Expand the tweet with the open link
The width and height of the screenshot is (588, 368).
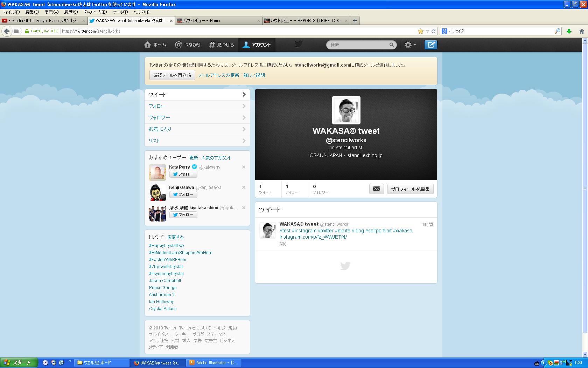coord(283,244)
